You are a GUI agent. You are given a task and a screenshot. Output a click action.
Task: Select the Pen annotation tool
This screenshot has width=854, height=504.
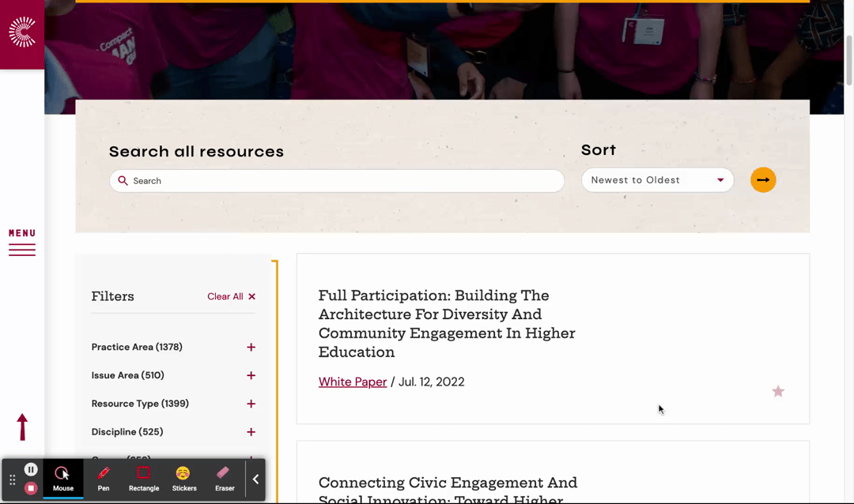click(104, 479)
